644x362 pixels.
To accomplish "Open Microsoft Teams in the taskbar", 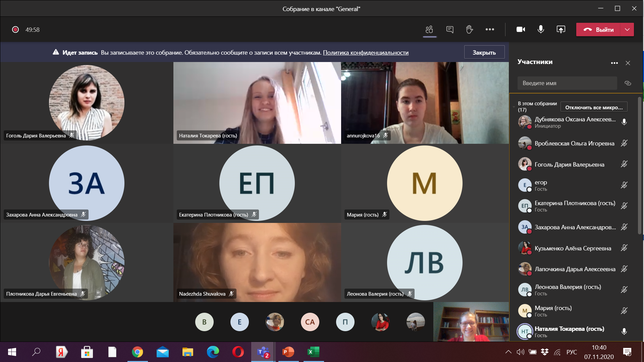I will click(x=263, y=352).
